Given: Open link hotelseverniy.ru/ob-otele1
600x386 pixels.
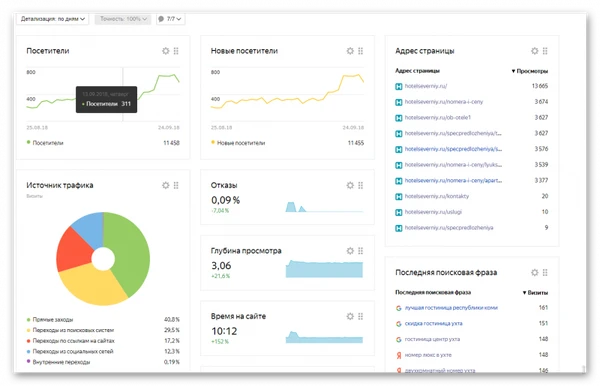Looking at the screenshot, I should click(x=438, y=117).
